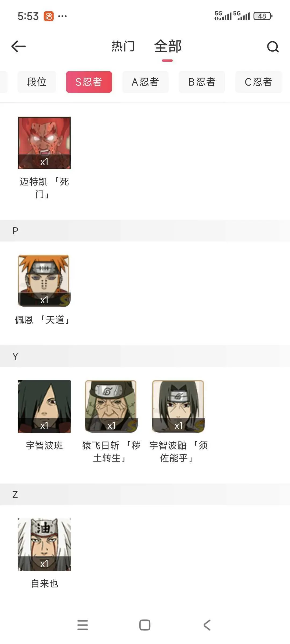Choose the 宇智波斑 ninja avatar
This screenshot has width=290, height=644.
(x=44, y=406)
